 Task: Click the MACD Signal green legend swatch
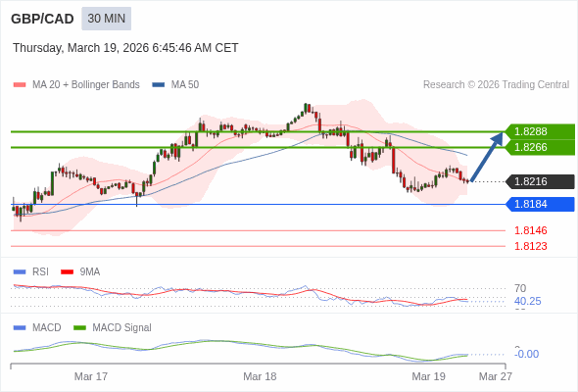[79, 328]
